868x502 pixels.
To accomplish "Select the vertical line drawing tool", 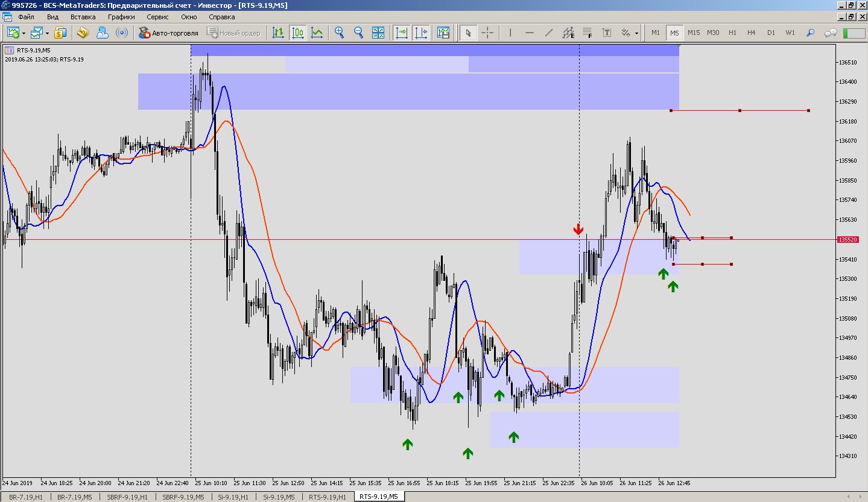I will click(510, 33).
